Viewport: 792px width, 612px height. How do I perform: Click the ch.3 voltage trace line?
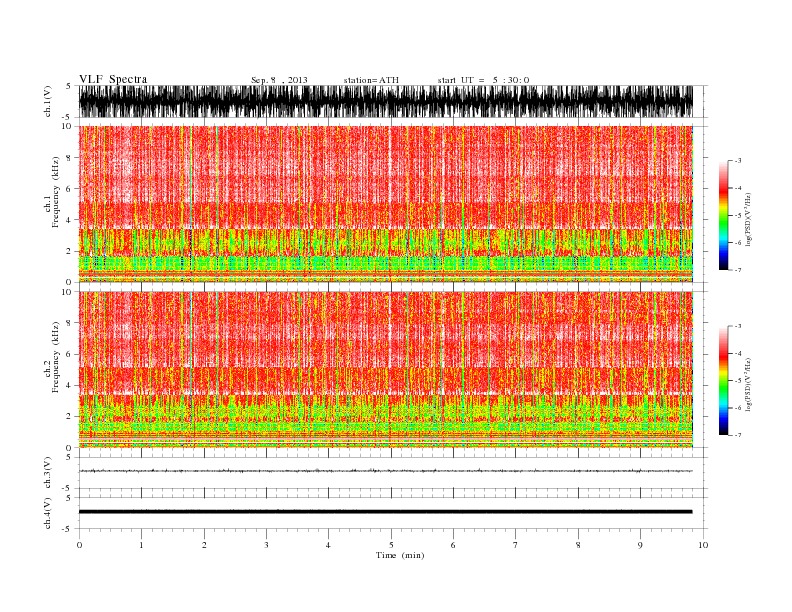tap(385, 471)
